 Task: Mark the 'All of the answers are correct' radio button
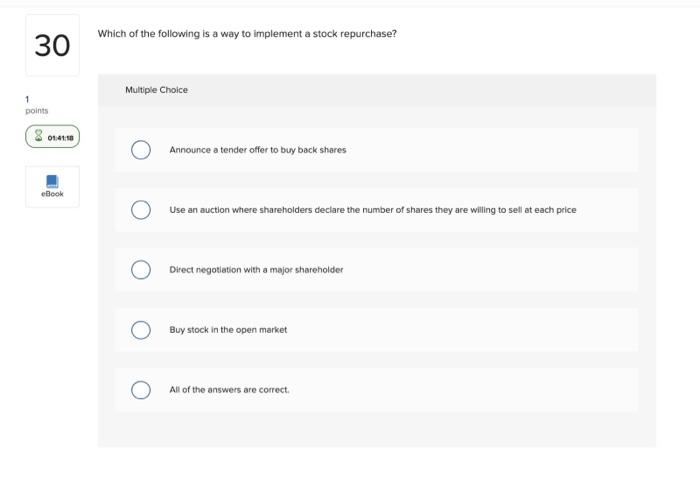click(x=141, y=390)
